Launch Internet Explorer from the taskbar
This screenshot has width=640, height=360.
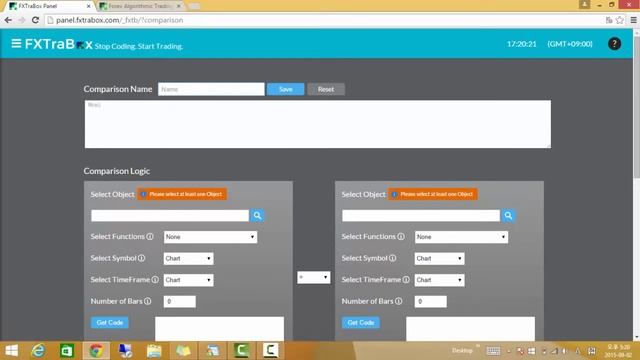pyautogui.click(x=39, y=351)
